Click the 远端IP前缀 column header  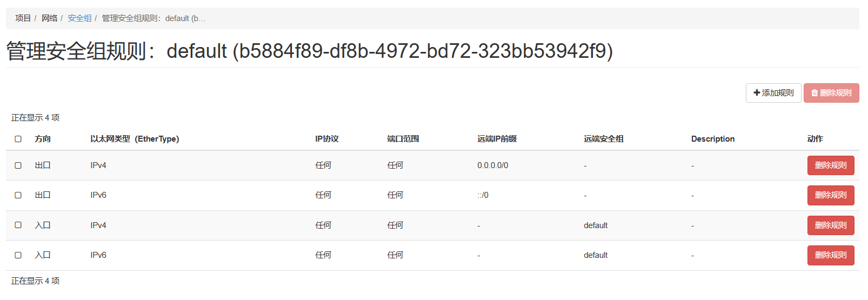pos(497,139)
